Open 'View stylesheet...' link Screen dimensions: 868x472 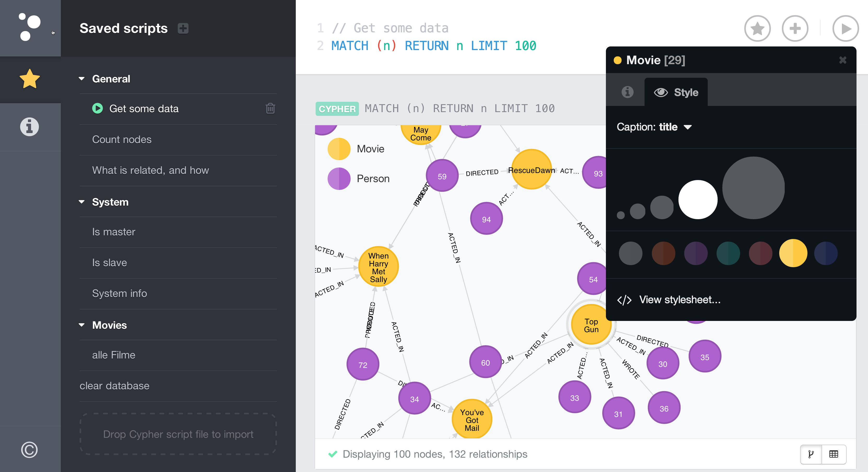679,300
